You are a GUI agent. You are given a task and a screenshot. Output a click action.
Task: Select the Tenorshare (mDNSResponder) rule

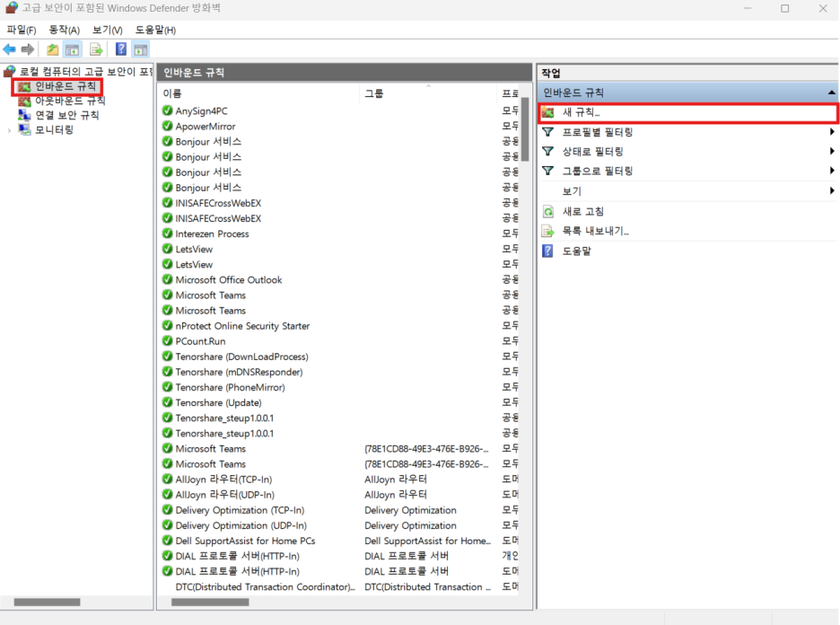pyautogui.click(x=239, y=372)
